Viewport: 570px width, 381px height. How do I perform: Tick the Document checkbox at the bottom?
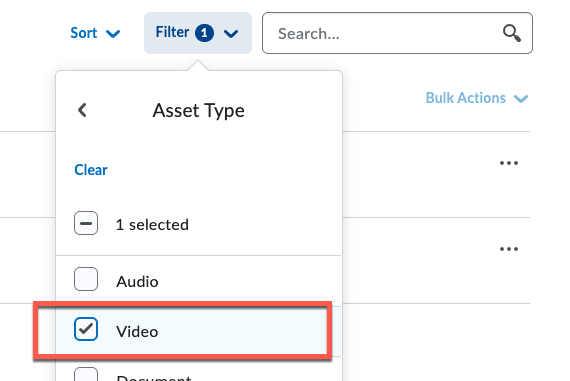(86, 374)
